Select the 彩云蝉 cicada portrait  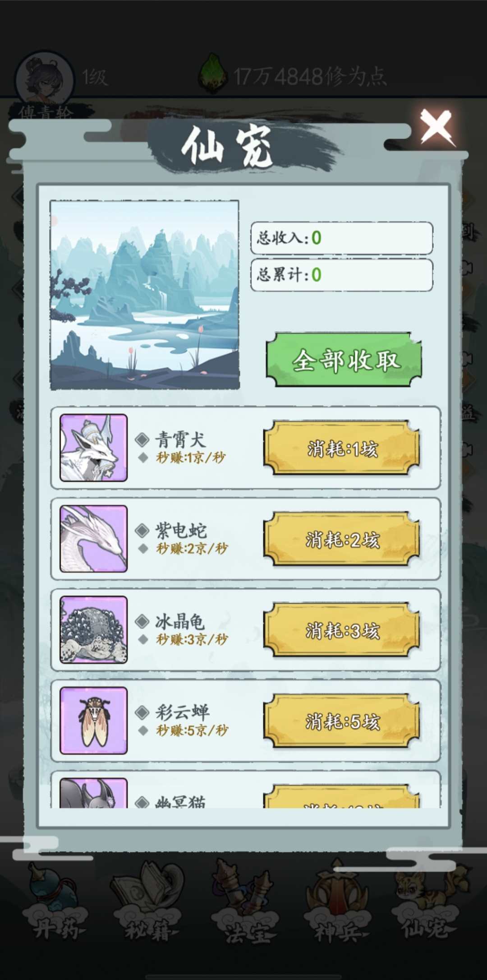point(94,721)
